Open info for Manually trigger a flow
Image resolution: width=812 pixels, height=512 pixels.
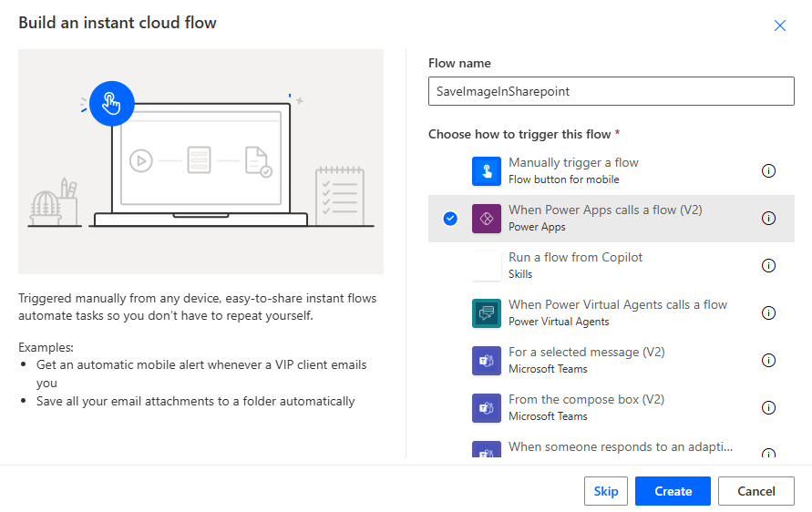[768, 171]
